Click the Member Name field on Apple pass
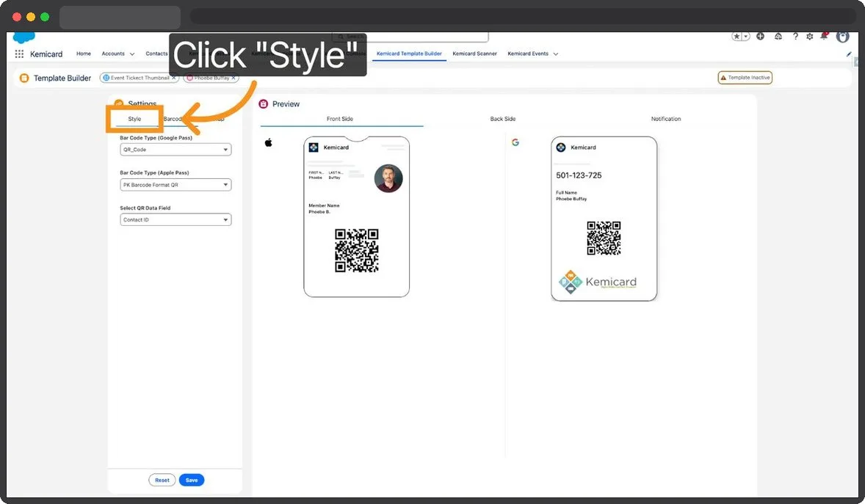 324,208
